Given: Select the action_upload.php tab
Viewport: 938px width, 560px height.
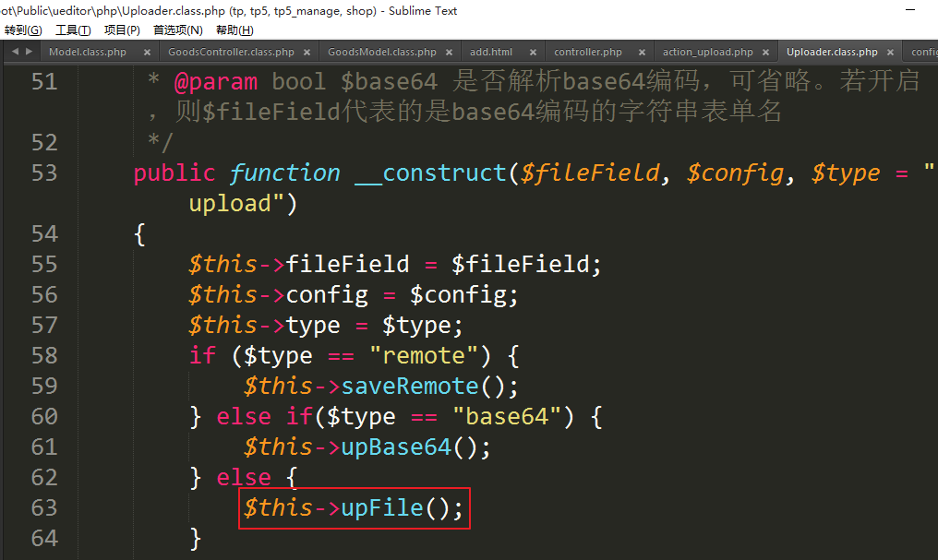Looking at the screenshot, I should [x=707, y=53].
